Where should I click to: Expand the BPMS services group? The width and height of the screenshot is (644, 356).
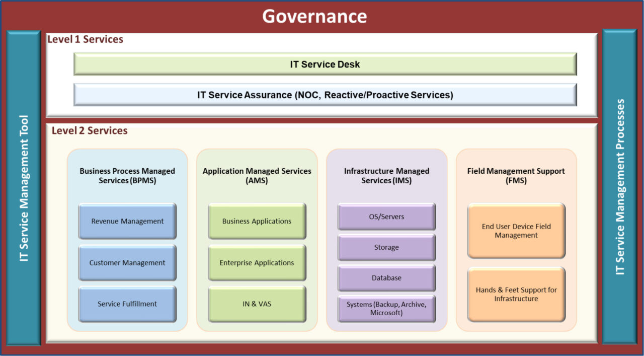coord(127,175)
